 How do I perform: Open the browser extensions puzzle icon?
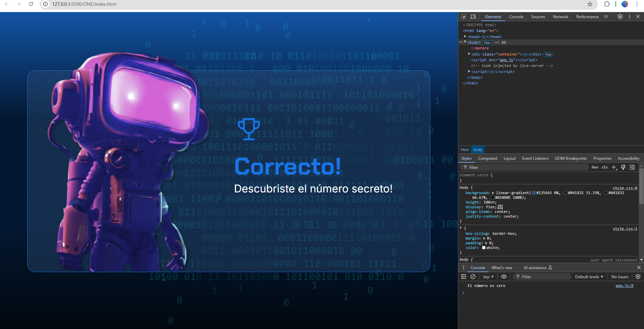607,4
